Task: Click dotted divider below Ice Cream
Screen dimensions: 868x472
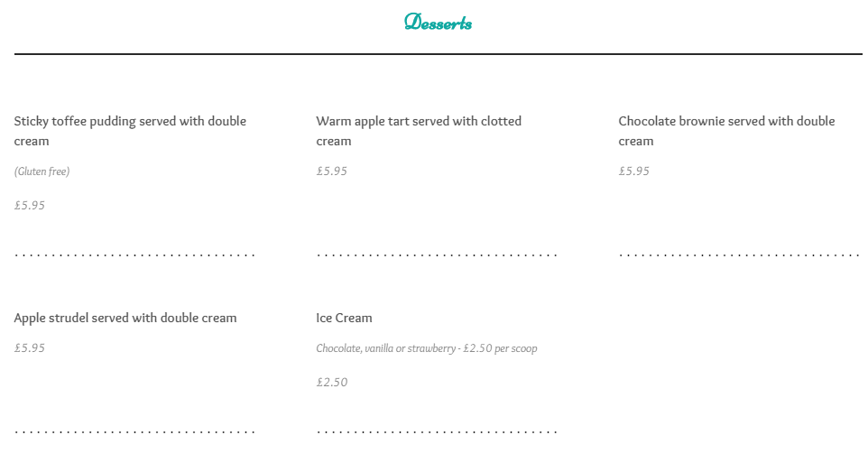Action: coord(437,431)
